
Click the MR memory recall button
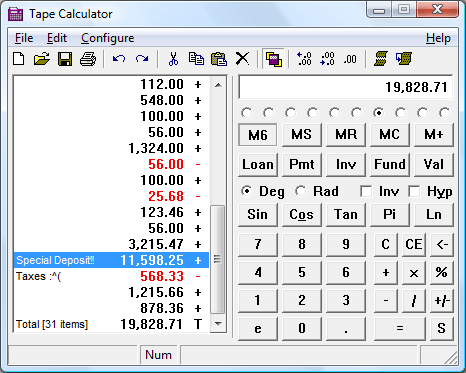(346, 135)
